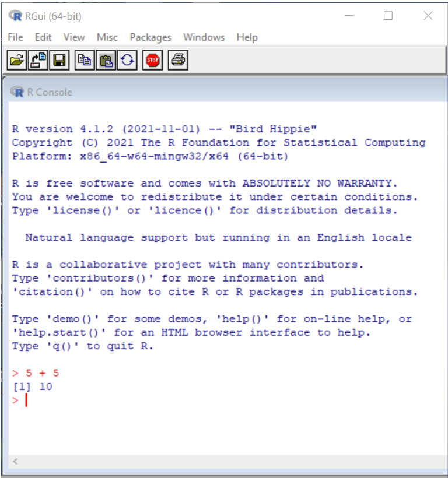Open the Windows menu
This screenshot has width=448, height=478.
point(204,37)
